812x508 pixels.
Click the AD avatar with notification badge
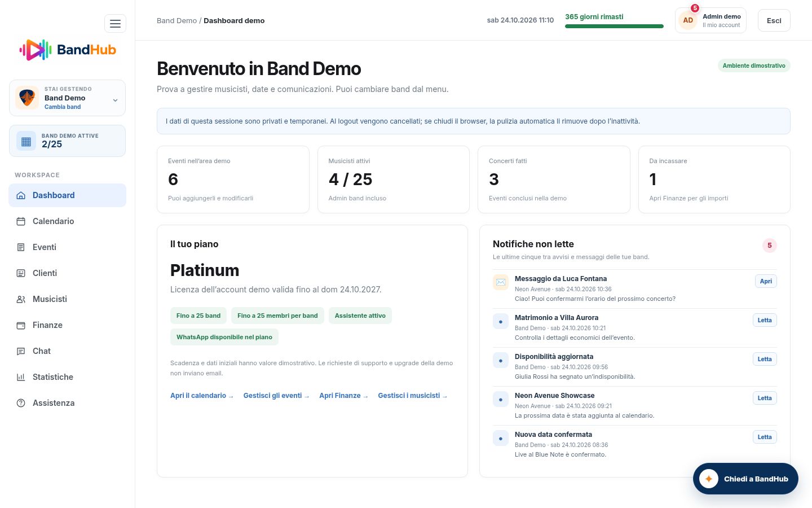pos(688,20)
